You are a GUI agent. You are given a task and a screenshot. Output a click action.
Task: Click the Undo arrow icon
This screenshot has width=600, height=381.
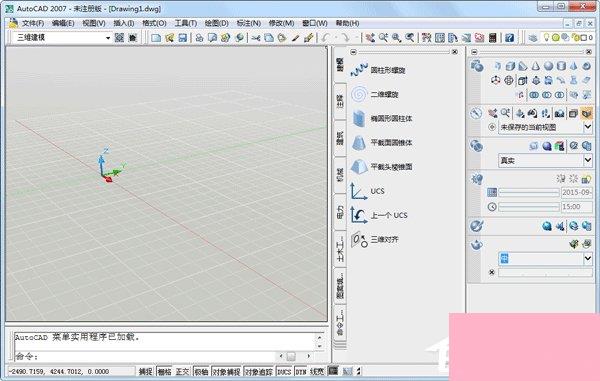(x=326, y=37)
